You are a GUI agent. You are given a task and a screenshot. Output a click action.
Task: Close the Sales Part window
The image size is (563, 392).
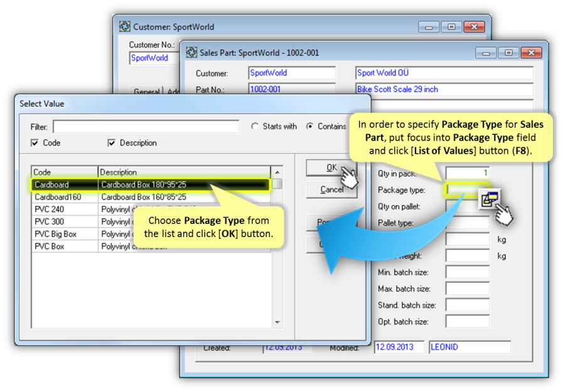532,53
